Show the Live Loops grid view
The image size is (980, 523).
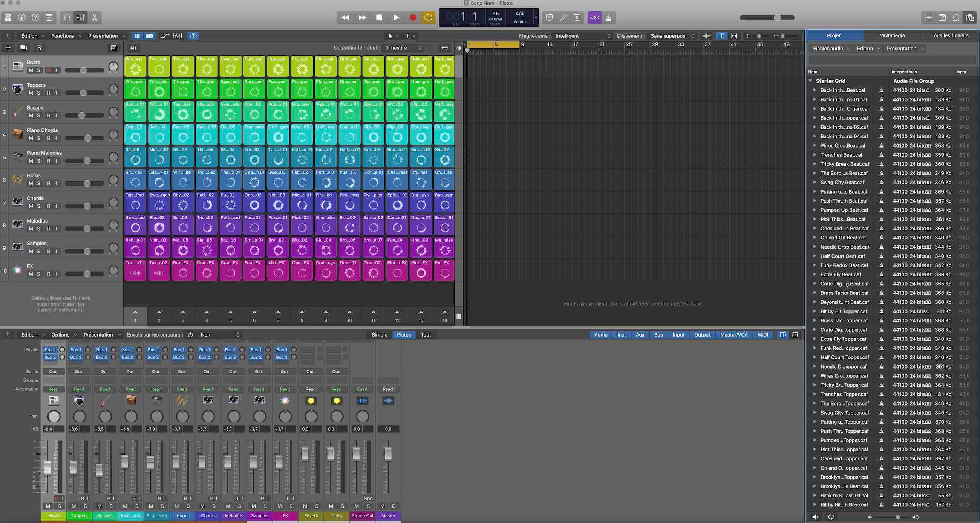click(x=137, y=36)
